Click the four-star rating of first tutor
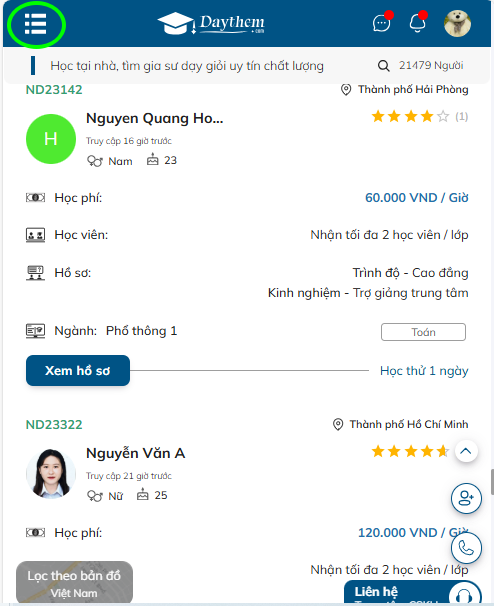Viewport: 494px width, 606px height. 410,116
